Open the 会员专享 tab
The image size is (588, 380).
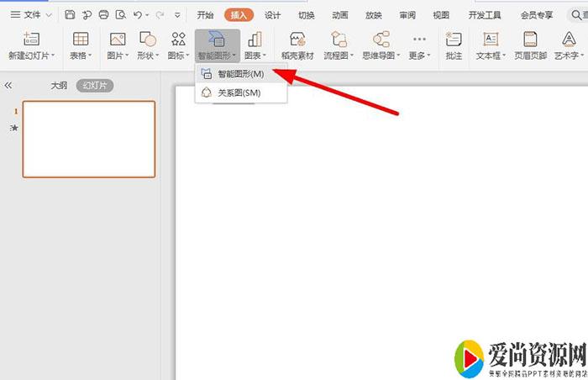537,15
